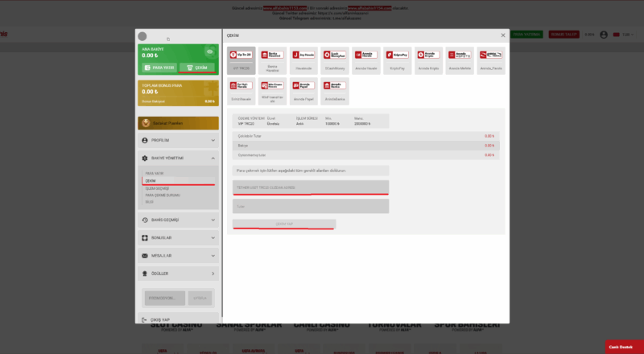This screenshot has height=354, width=644.
Task: Click the Çekilebilir Tutar row
Action: click(x=366, y=136)
